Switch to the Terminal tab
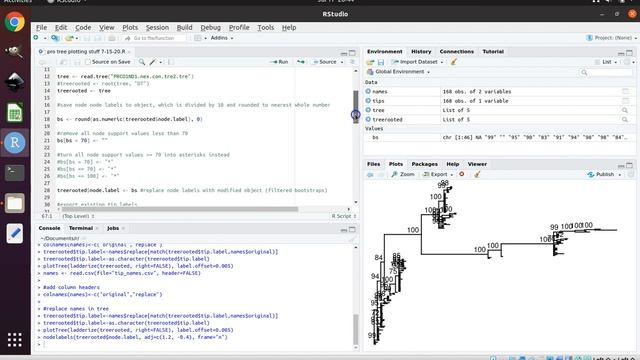The width and height of the screenshot is (640, 360). (81, 228)
